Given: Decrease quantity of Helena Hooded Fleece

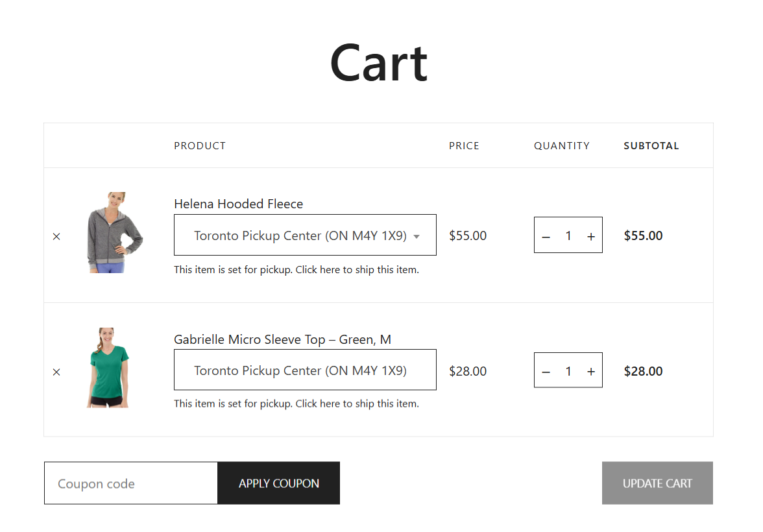Looking at the screenshot, I should coord(546,235).
